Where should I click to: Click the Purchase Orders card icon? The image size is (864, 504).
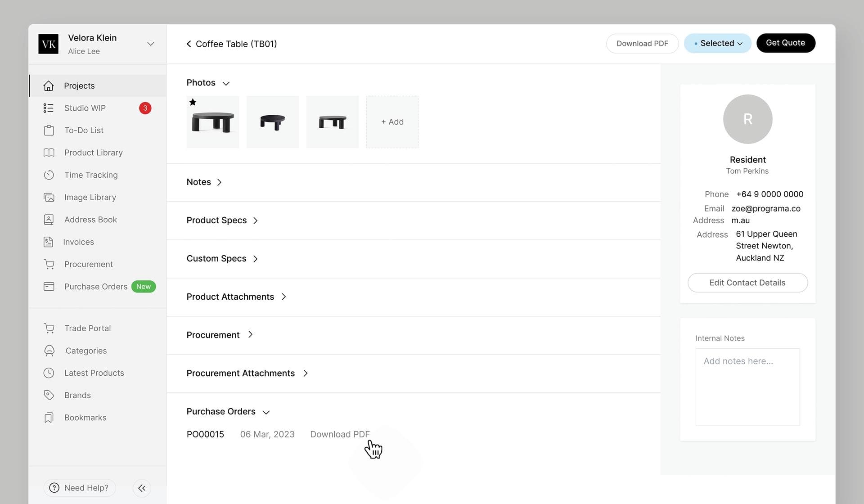pyautogui.click(x=49, y=287)
